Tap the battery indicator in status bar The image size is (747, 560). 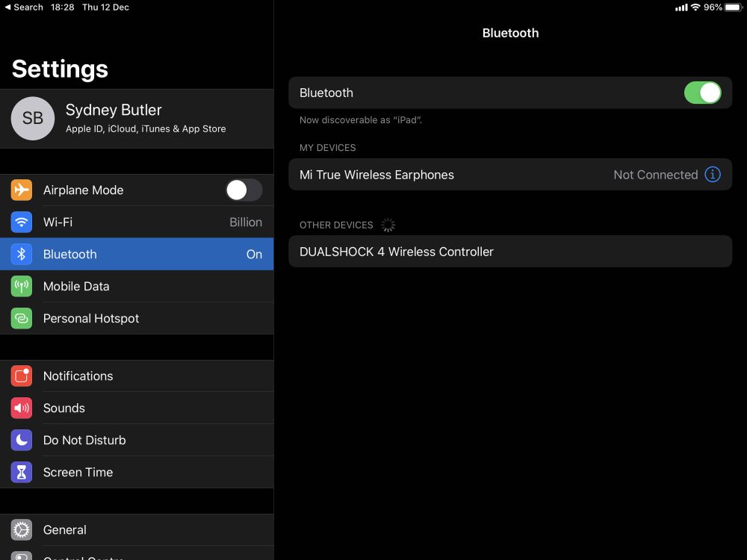pyautogui.click(x=732, y=7)
